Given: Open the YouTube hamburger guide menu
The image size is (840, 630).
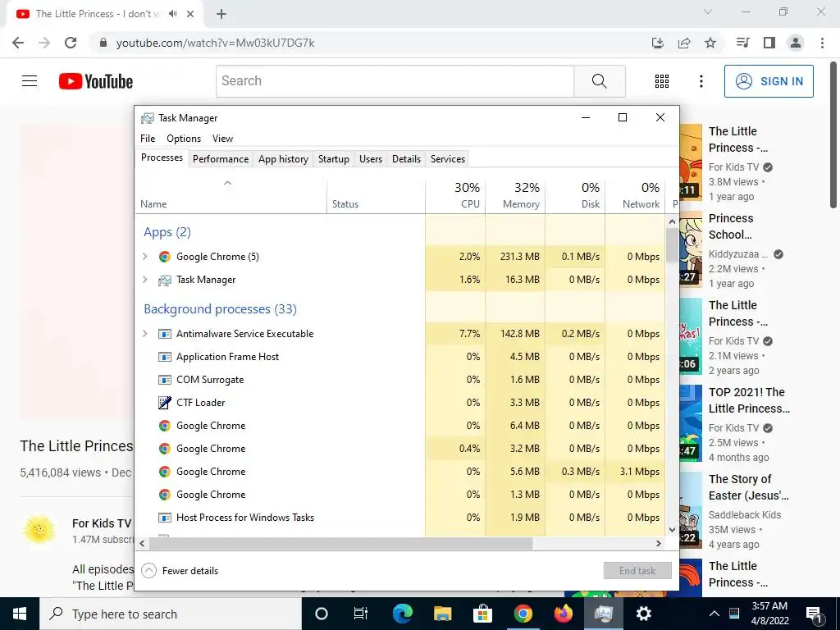Looking at the screenshot, I should 30,81.
